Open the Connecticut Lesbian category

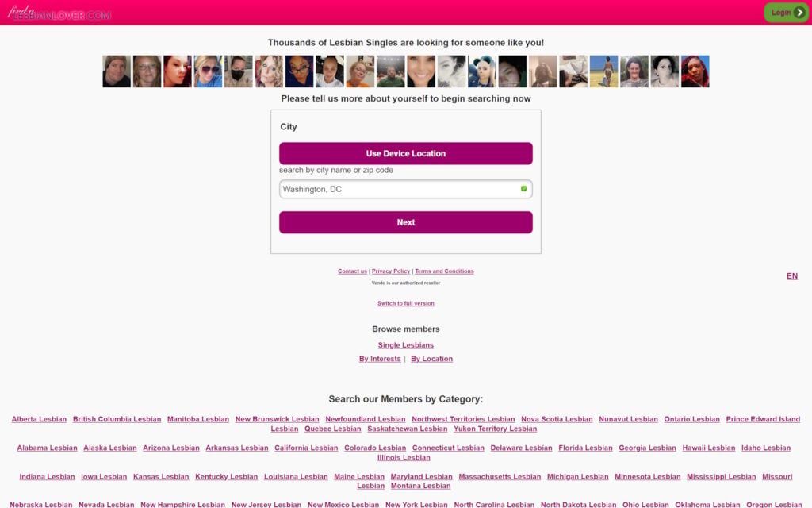[448, 448]
